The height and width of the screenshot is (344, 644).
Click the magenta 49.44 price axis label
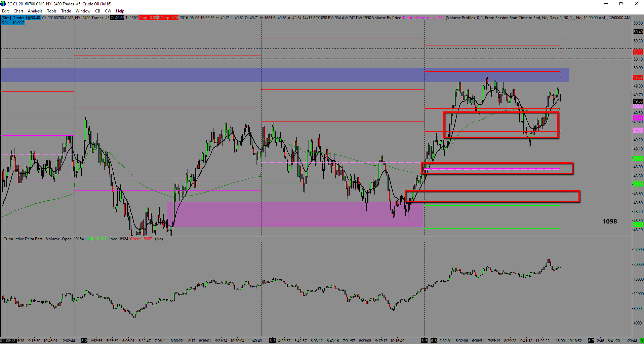click(638, 118)
